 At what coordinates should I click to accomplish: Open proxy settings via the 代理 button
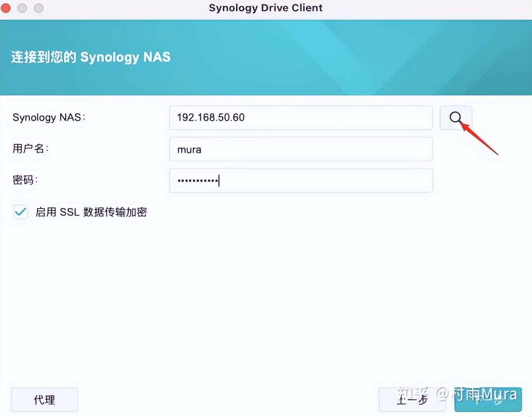tap(44, 399)
